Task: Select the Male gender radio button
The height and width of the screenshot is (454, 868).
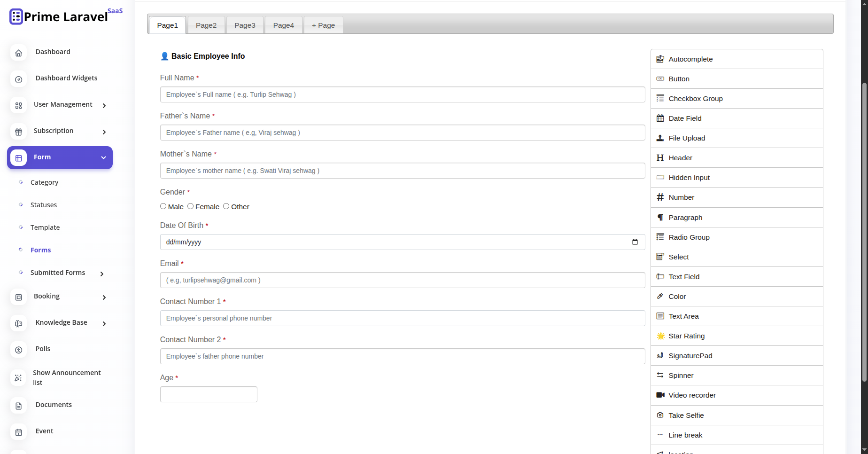Action: point(163,206)
